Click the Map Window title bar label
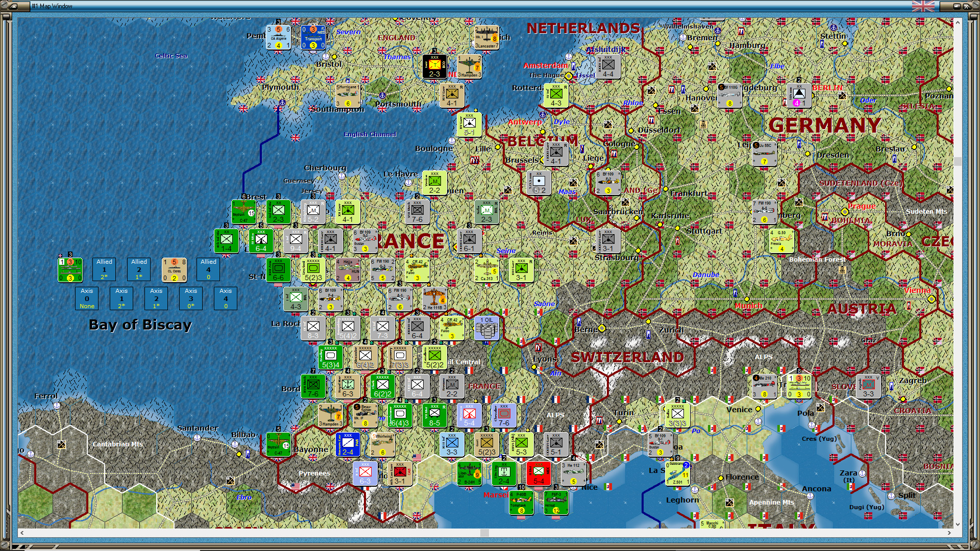This screenshot has height=551, width=980. click(x=52, y=6)
